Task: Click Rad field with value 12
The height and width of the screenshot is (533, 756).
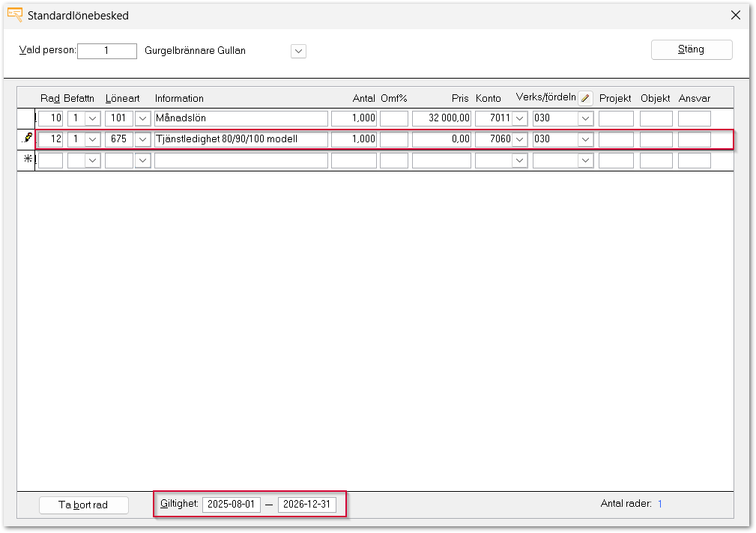Action: point(51,139)
